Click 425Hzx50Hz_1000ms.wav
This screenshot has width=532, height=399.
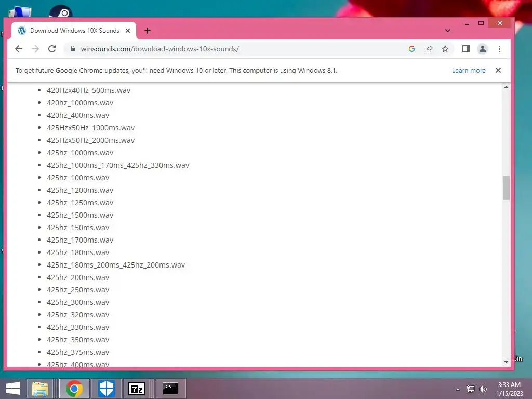(90, 128)
